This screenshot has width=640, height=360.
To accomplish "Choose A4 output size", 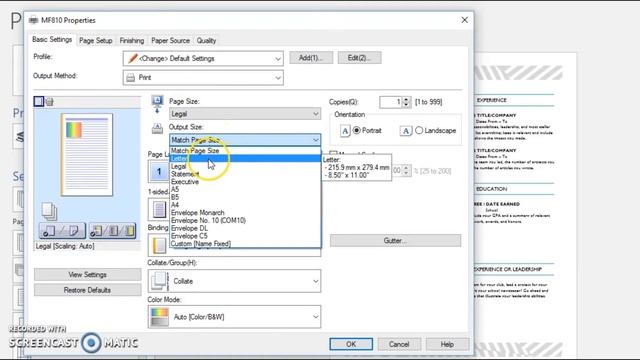I will pos(245,205).
